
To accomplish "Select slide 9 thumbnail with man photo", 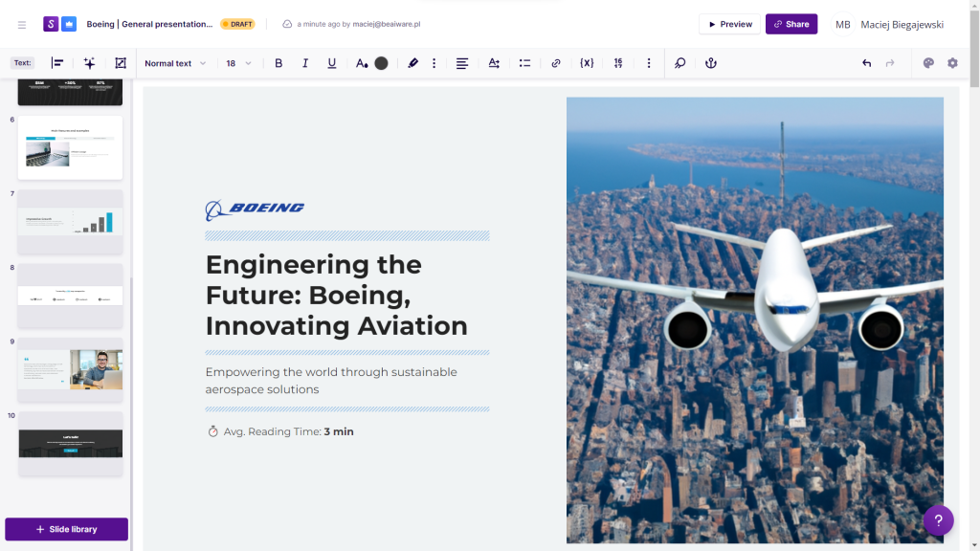I will click(x=70, y=369).
